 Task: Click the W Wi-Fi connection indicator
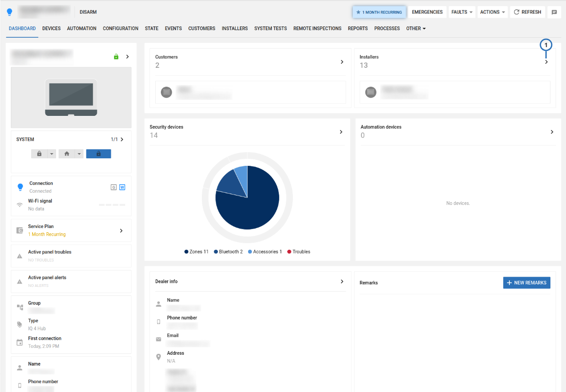(x=122, y=187)
